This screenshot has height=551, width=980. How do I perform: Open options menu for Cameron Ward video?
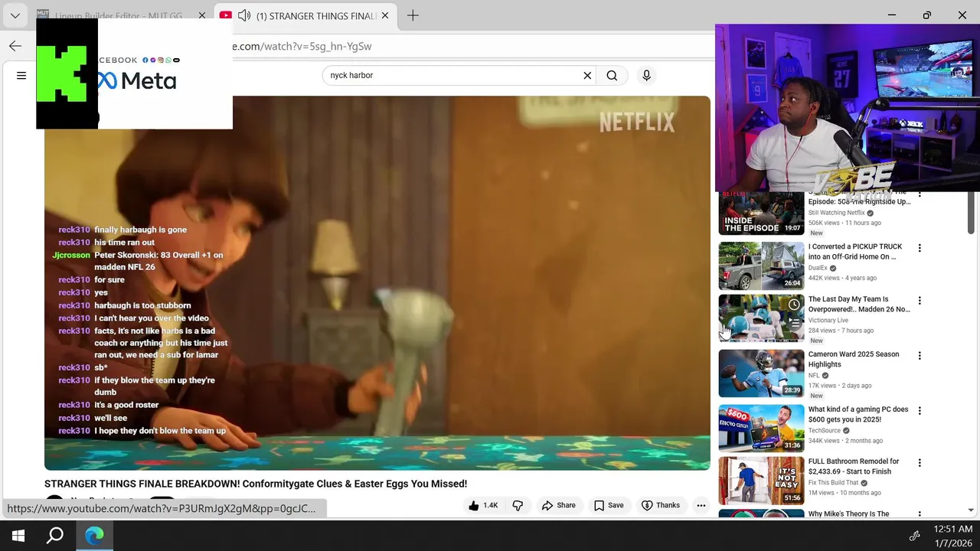coord(920,356)
